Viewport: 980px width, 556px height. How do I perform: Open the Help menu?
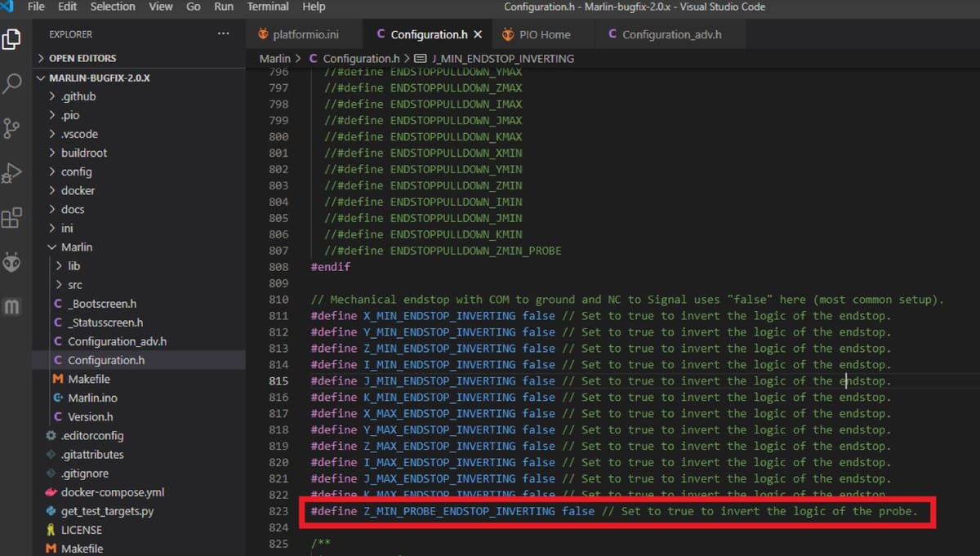point(314,7)
